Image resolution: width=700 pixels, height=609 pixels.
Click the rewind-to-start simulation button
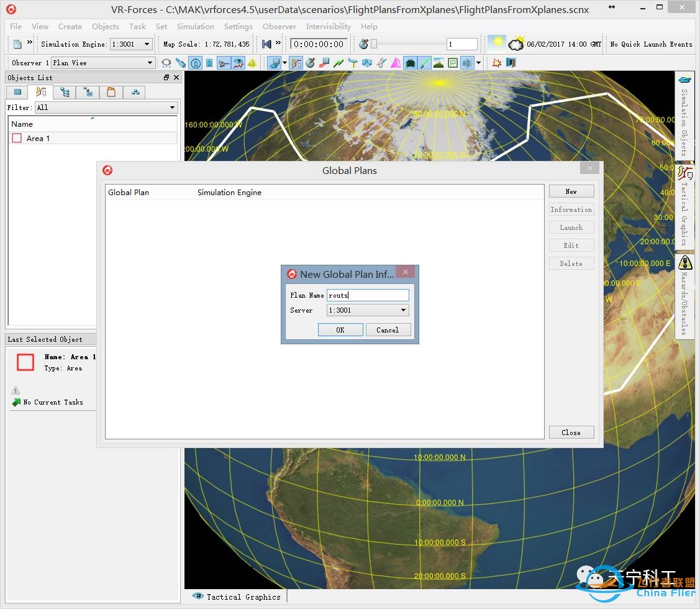pyautogui.click(x=266, y=44)
